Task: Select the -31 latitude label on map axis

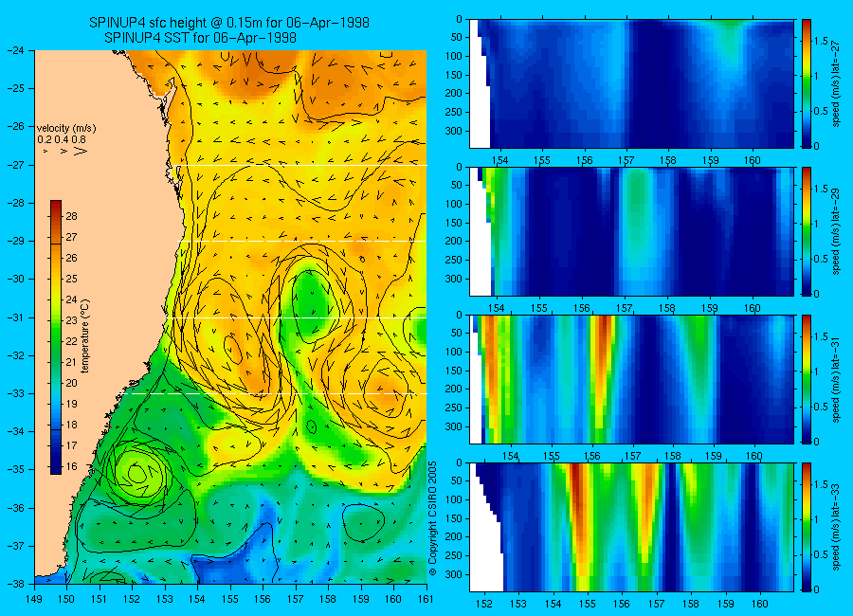Action: (16, 317)
